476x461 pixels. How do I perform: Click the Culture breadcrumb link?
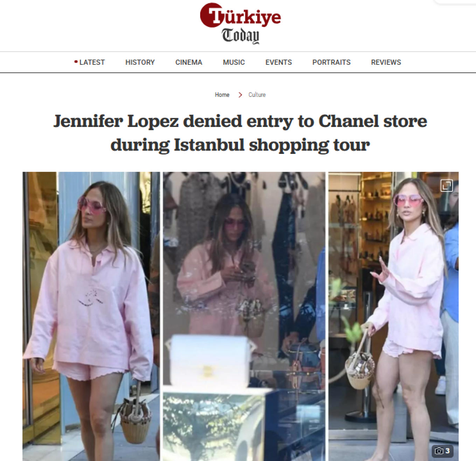tap(257, 95)
